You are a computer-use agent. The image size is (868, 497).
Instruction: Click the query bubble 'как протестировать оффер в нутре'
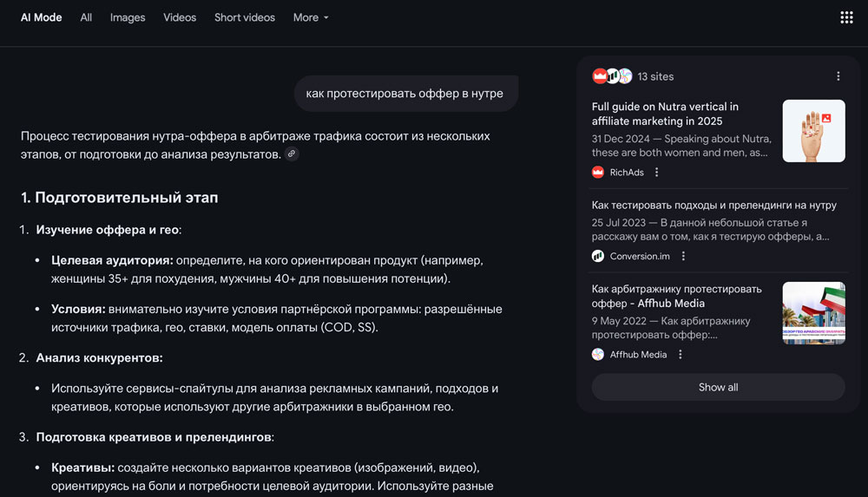[404, 94]
